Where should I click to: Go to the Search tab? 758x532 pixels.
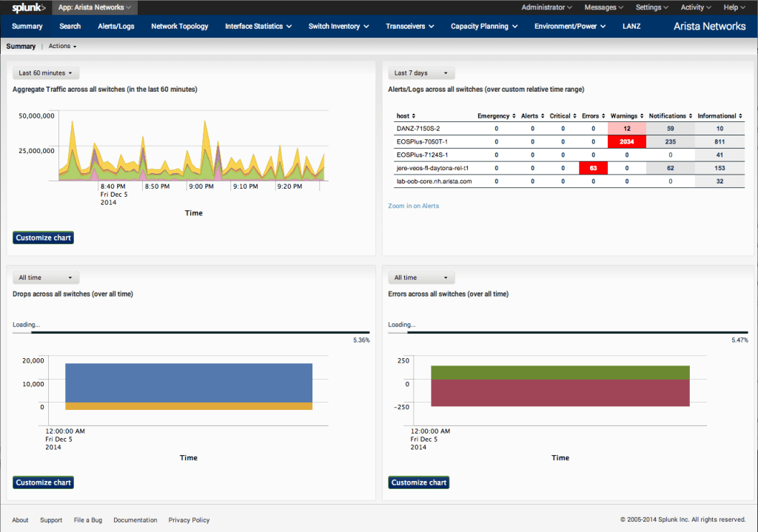[70, 26]
